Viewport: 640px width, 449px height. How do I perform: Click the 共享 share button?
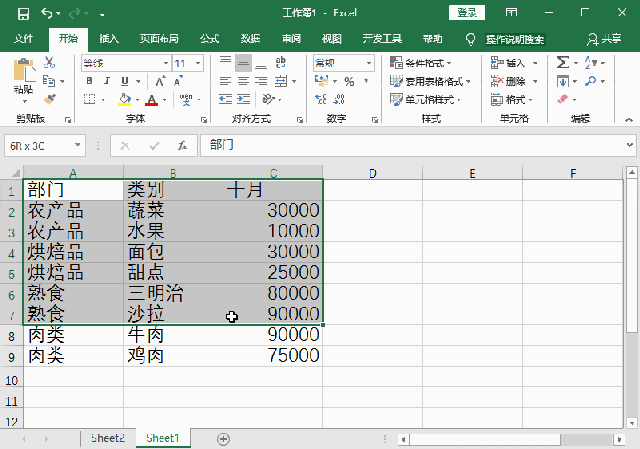pyautogui.click(x=604, y=39)
